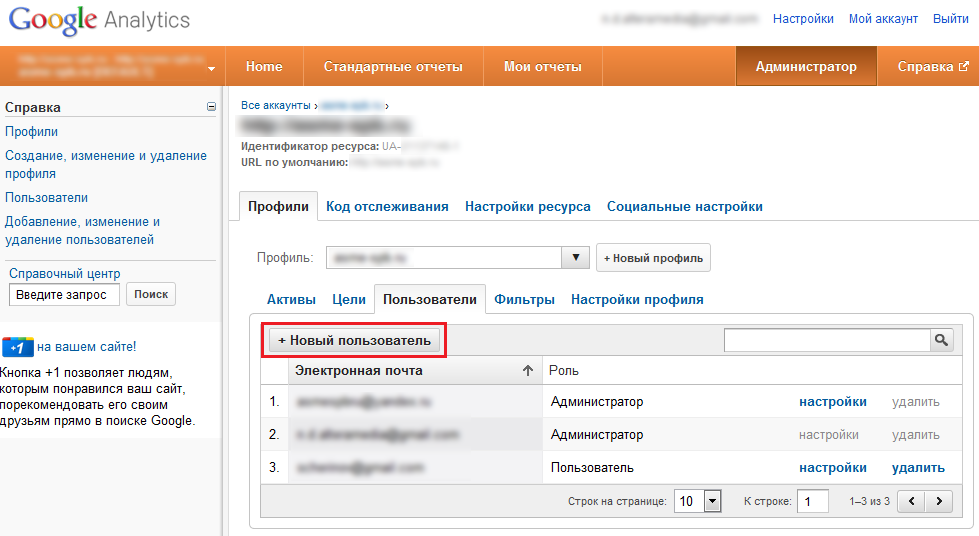This screenshot has width=979, height=536.
Task: Click the +1 Google badge icon
Action: tap(17, 347)
